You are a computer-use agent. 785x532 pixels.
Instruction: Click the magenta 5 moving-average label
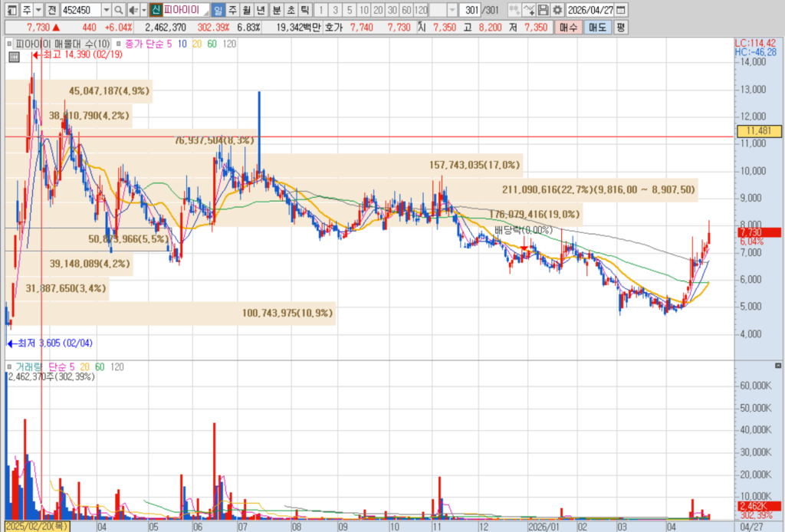click(x=169, y=44)
